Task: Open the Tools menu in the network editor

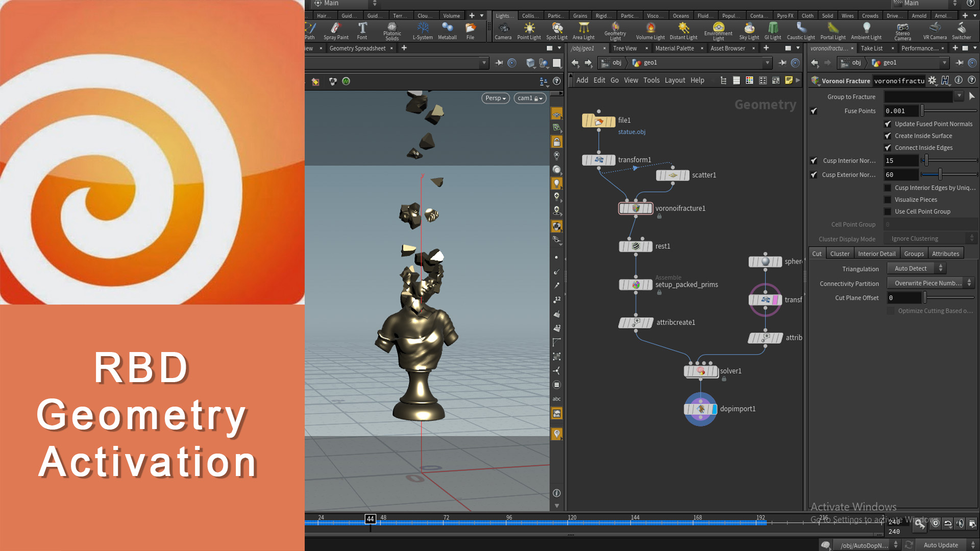Action: (x=651, y=80)
